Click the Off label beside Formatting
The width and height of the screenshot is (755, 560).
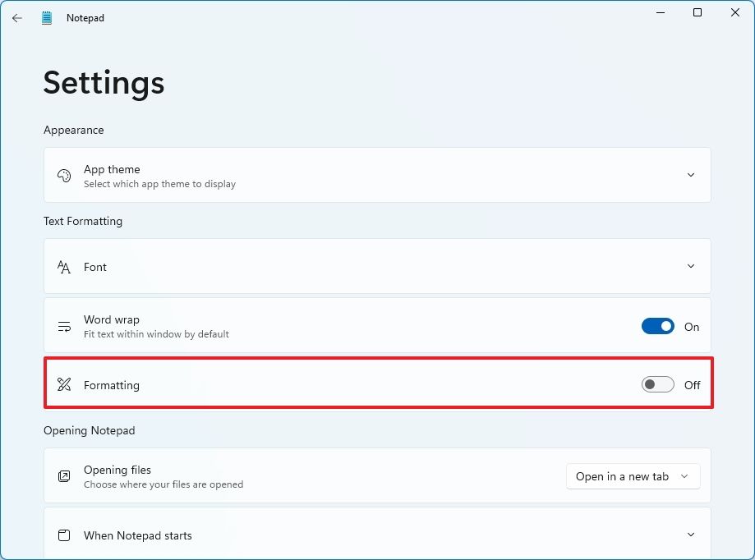pos(692,384)
